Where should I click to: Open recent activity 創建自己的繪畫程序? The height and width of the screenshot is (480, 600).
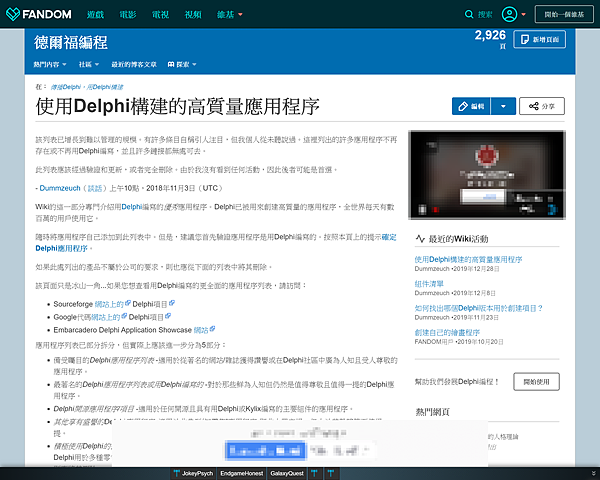[447, 332]
